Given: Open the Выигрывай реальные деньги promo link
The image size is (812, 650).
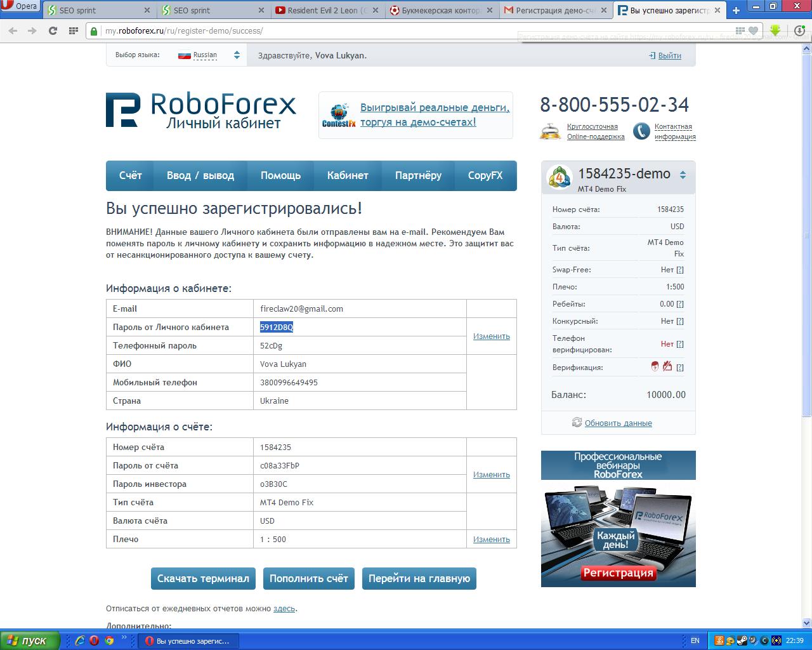Looking at the screenshot, I should click(435, 115).
